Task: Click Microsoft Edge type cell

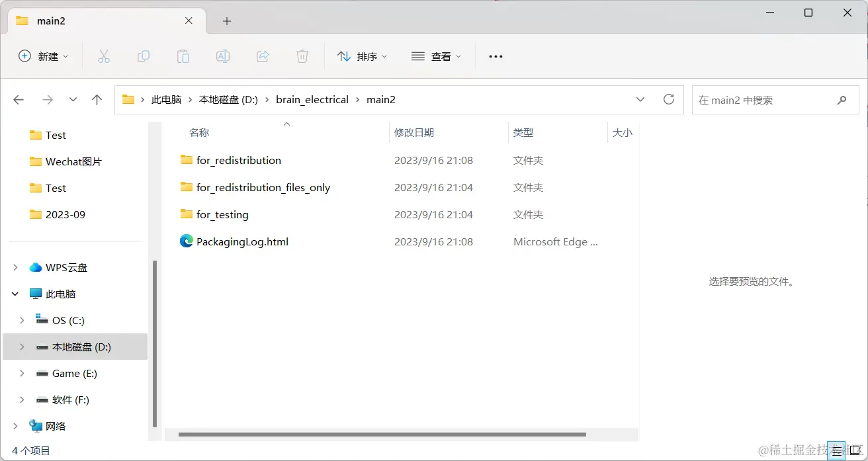Action: [x=556, y=242]
